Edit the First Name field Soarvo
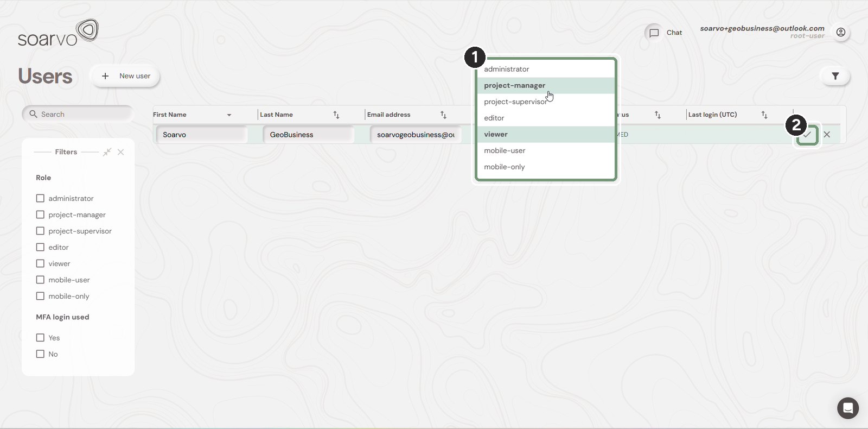Screen dimensions: 868x429 point(201,135)
